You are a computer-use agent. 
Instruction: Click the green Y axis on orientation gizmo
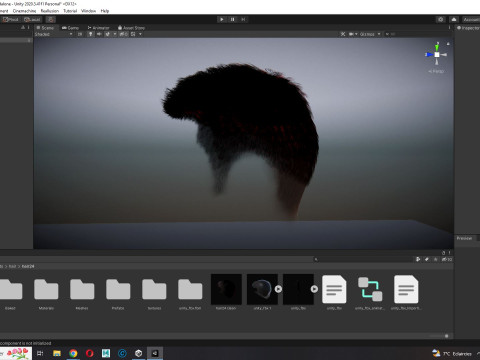pos(437,47)
